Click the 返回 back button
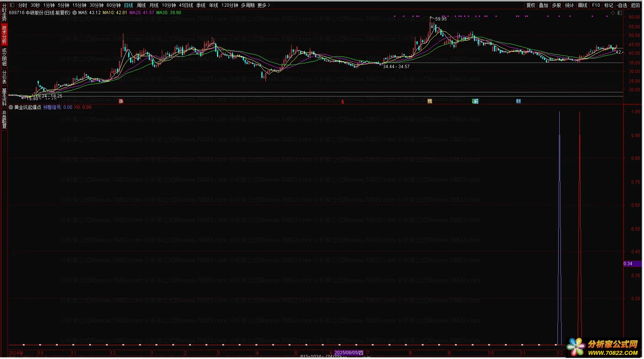The height and width of the screenshot is (359, 644). tap(635, 5)
